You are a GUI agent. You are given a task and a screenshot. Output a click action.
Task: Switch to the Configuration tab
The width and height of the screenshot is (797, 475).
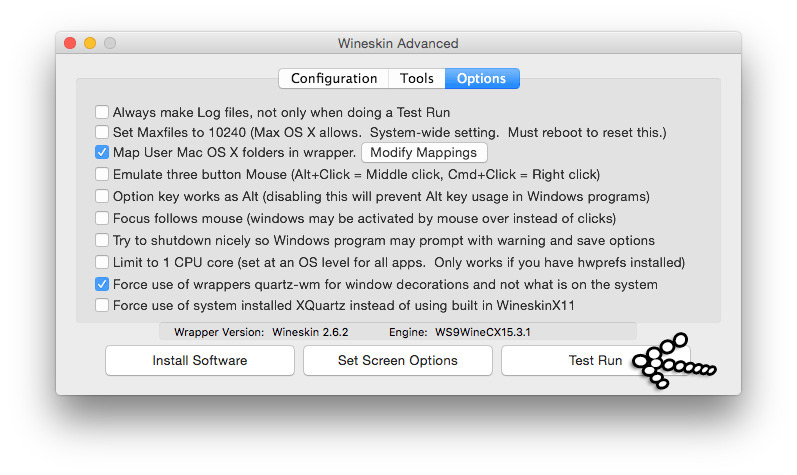[x=333, y=78]
